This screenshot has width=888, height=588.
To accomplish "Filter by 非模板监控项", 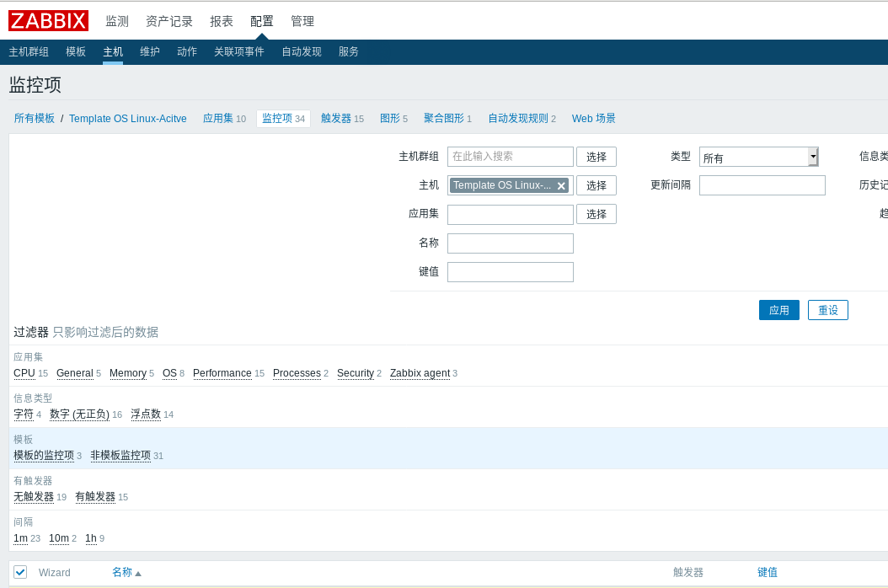I will [120, 456].
